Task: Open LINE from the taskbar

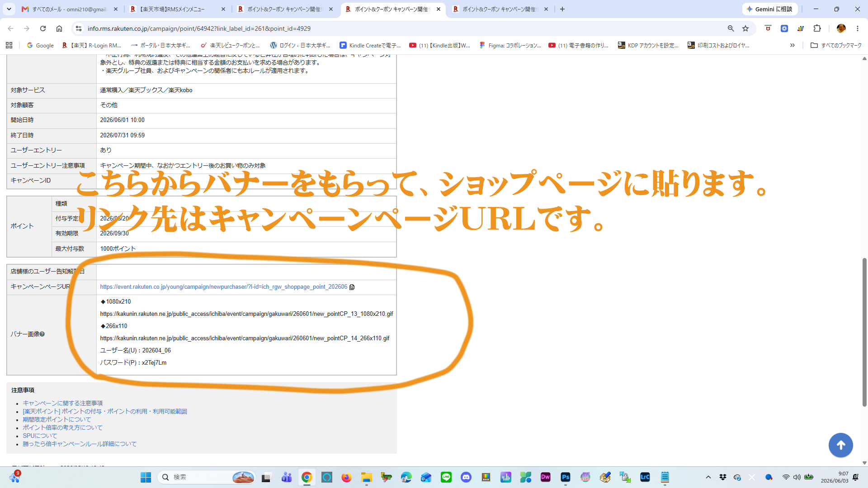Action: click(446, 477)
